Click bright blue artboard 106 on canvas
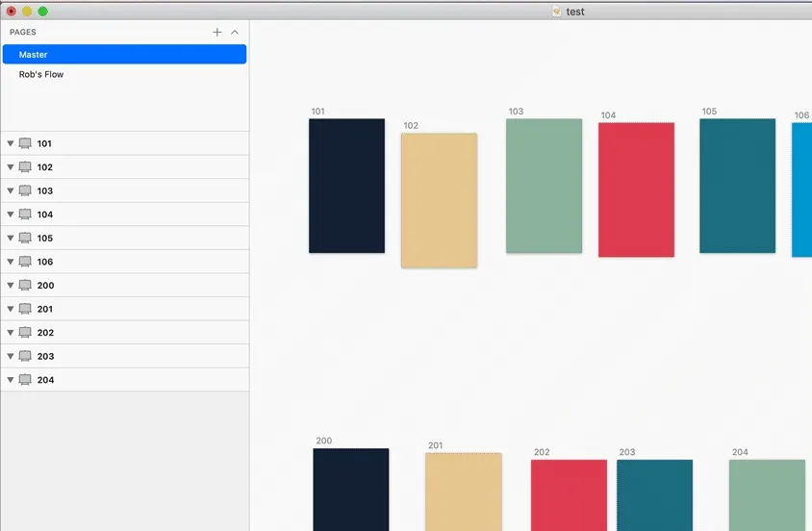The width and height of the screenshot is (812, 531). click(801, 190)
